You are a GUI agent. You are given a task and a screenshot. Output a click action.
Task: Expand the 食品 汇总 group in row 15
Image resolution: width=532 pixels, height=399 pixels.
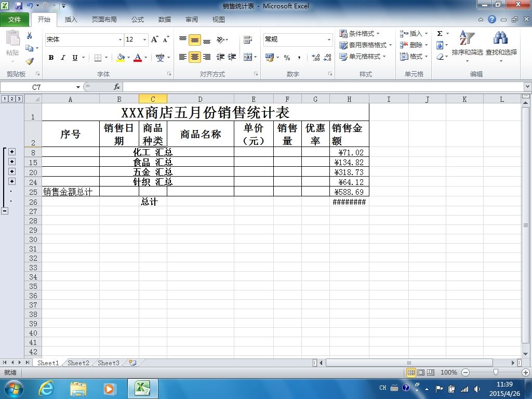coord(12,162)
